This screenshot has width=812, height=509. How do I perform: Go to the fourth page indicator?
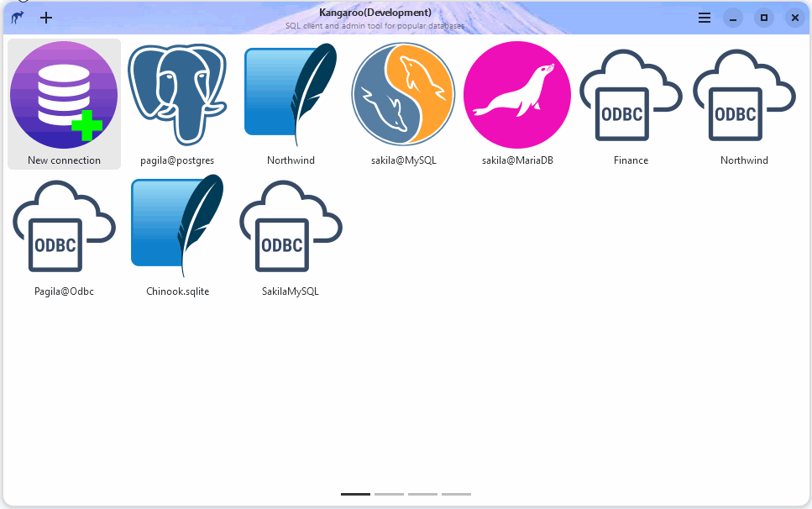(456, 494)
